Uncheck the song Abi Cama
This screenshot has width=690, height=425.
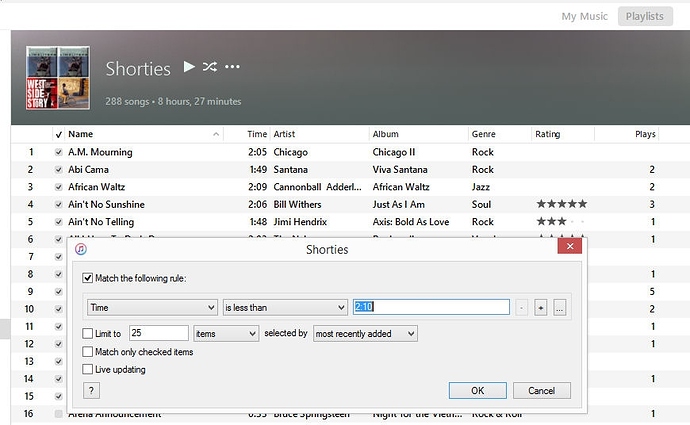[59, 170]
